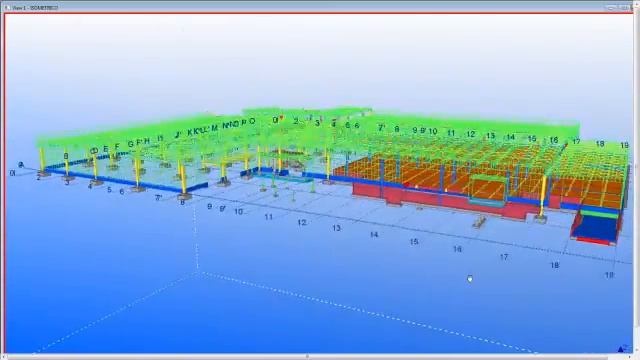
Task: Select ground-level grid label 9
Action: pyautogui.click(x=209, y=207)
